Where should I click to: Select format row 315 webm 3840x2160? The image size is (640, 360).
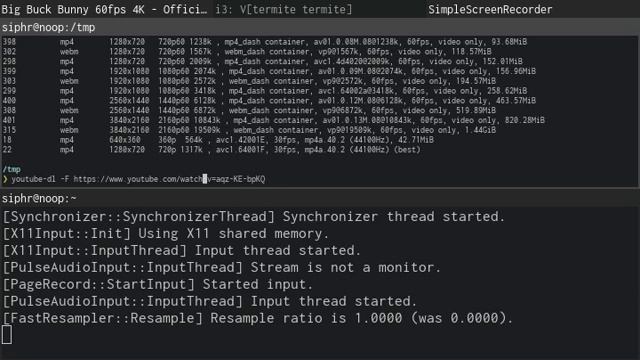point(249,130)
